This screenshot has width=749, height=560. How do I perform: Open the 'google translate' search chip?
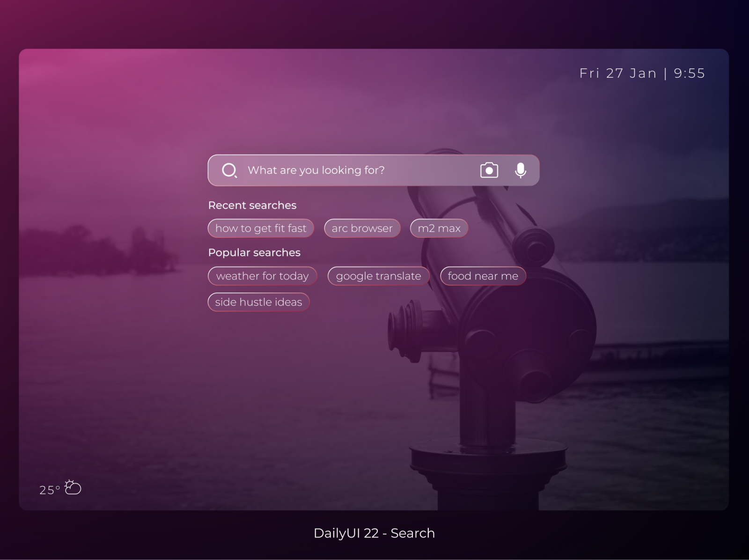(x=378, y=276)
